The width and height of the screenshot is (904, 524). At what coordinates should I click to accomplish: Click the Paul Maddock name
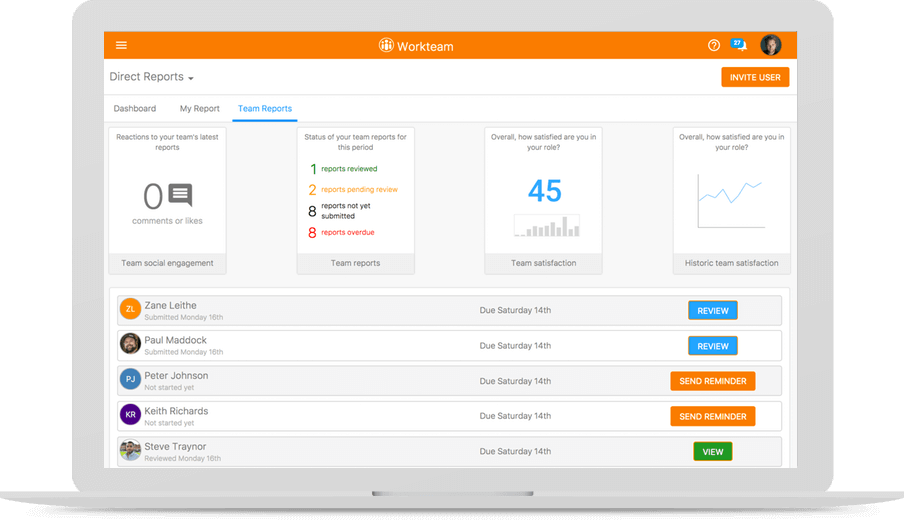pyautogui.click(x=175, y=340)
